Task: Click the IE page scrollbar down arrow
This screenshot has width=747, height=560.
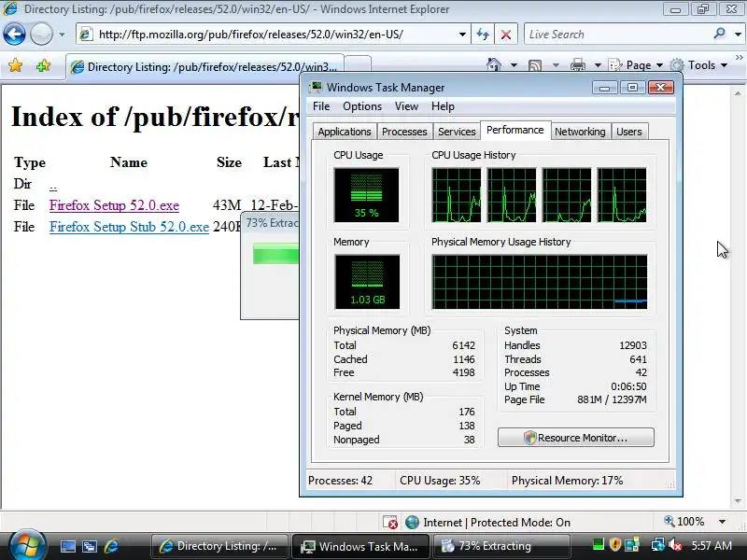Action: tap(738, 501)
